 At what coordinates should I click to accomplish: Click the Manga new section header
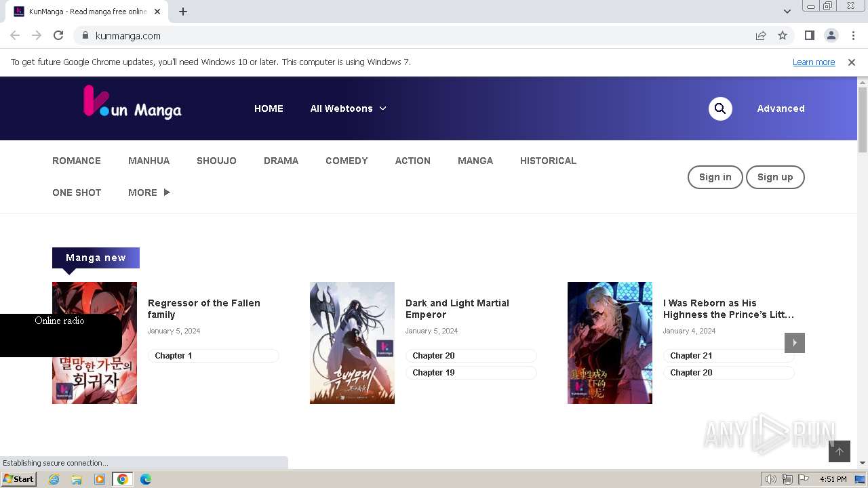96,258
